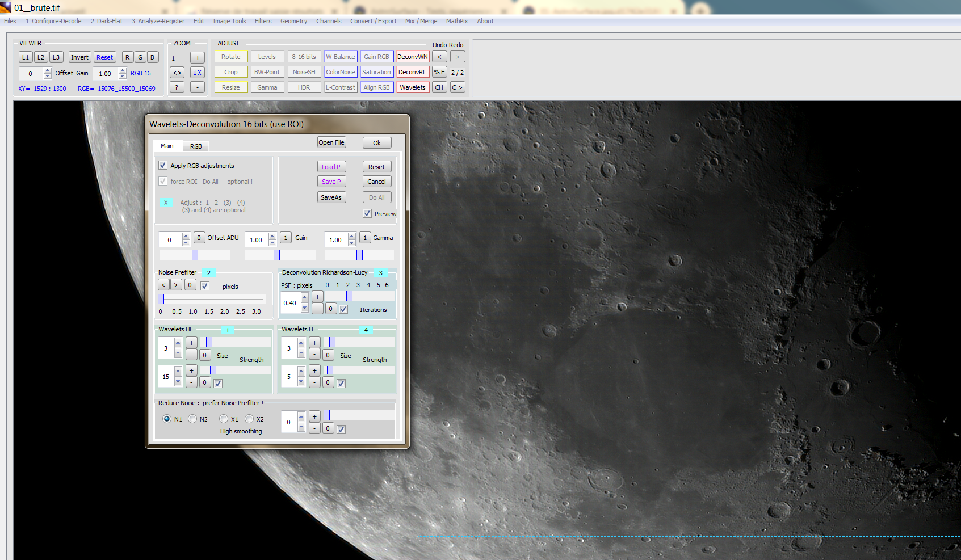Viewport: 961px width, 560px height.
Task: Toggle the Apply RGB adjustments checkbox
Action: coord(163,166)
